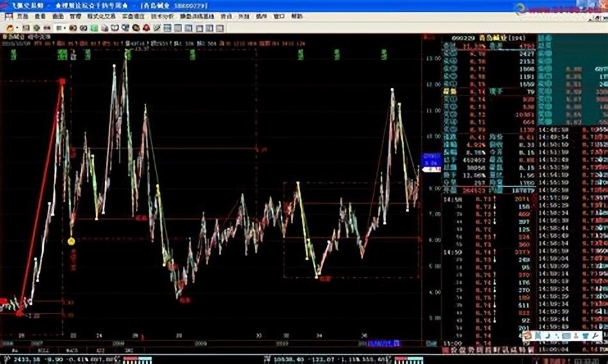Click the blue current-price label on the price axis
The image size is (608, 364).
pos(430,160)
